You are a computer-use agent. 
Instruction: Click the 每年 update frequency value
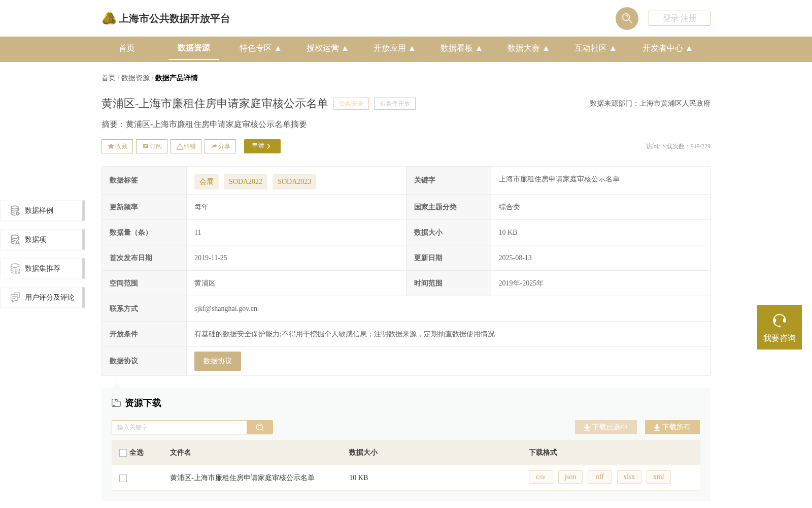coord(201,207)
